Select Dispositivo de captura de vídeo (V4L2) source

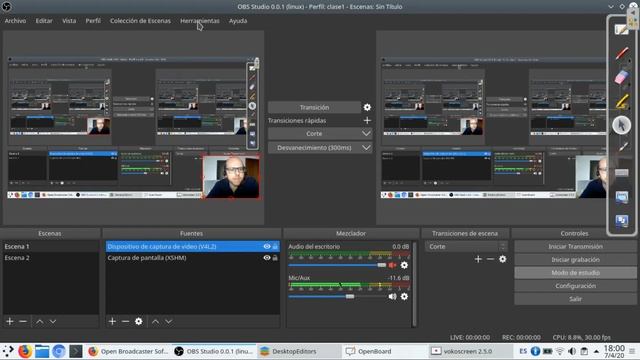(193, 247)
